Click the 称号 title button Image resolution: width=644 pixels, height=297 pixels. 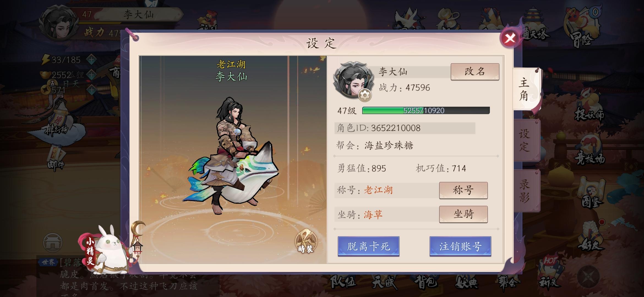[x=463, y=190]
